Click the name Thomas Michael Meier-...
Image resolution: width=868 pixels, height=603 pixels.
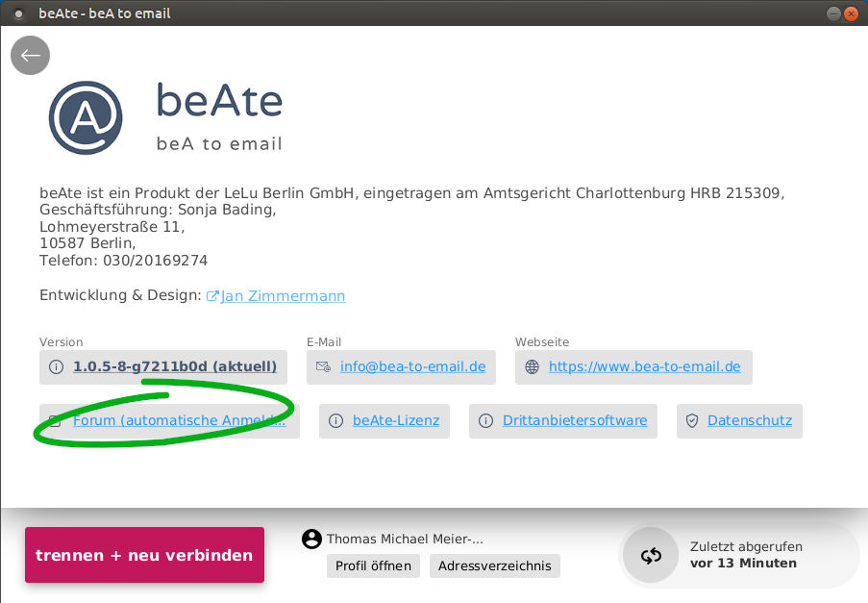[x=405, y=540]
